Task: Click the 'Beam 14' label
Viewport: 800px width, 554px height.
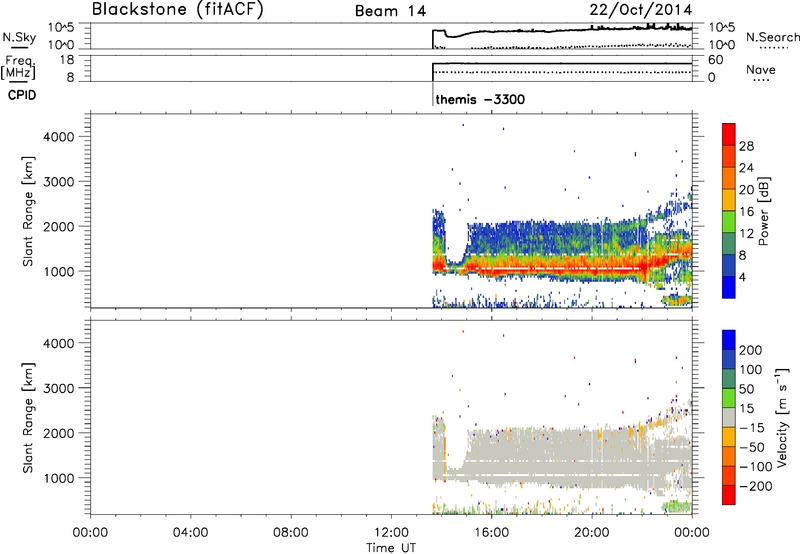Action: 390,11
